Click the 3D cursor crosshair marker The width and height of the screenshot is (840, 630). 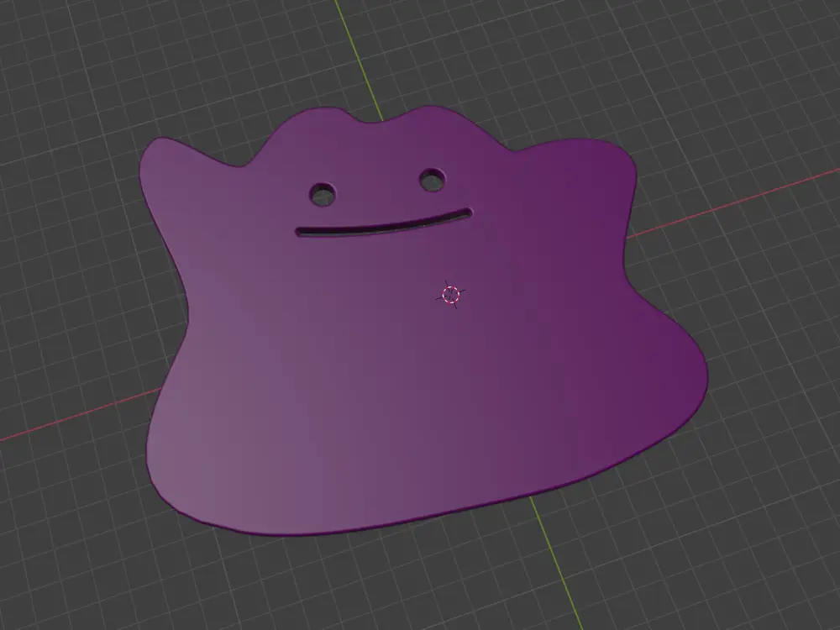coord(450,295)
